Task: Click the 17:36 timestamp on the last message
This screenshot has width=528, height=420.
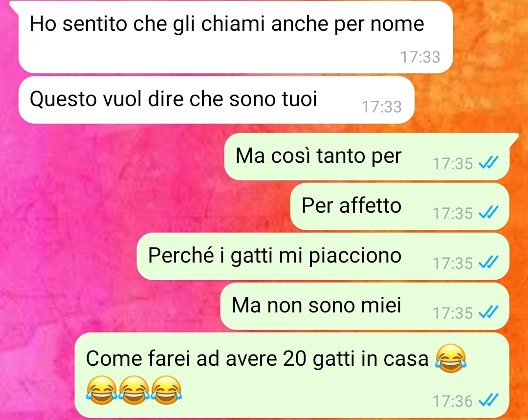Action: [453, 401]
